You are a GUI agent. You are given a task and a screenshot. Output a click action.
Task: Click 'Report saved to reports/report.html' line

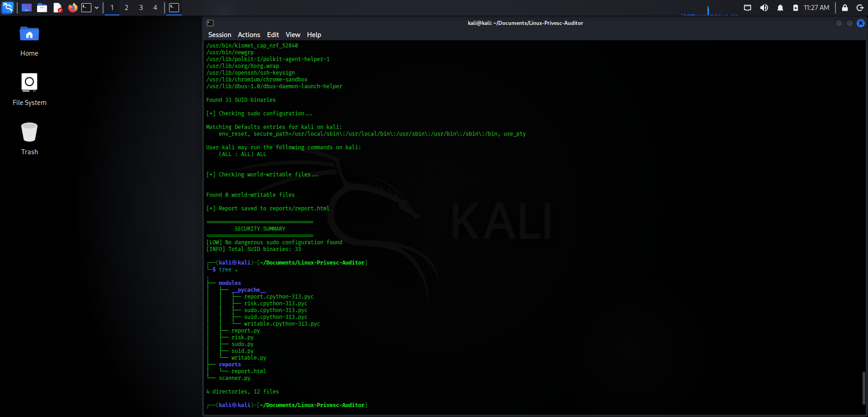point(268,208)
